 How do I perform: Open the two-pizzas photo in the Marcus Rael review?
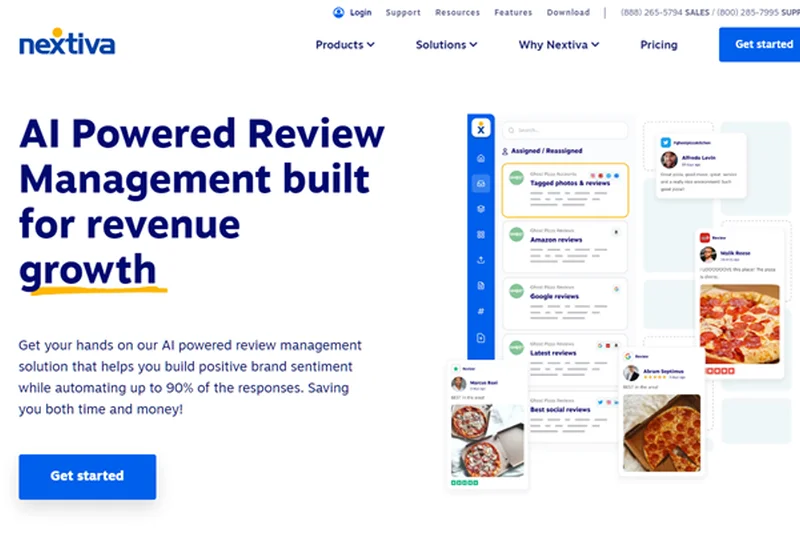pyautogui.click(x=488, y=441)
